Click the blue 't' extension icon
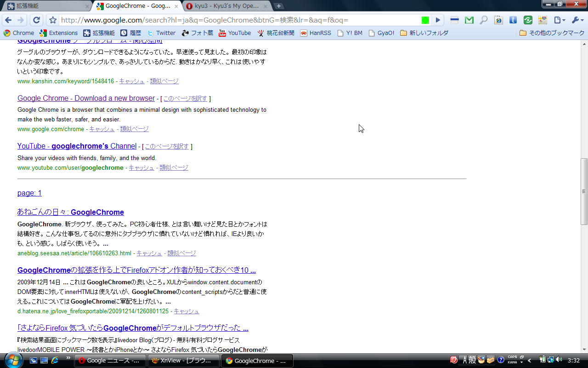 click(x=513, y=20)
